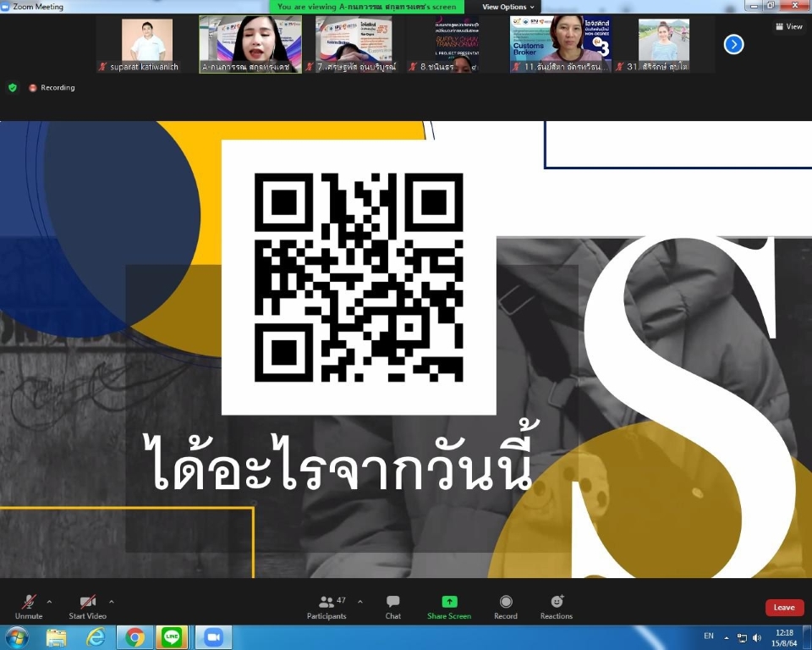Open File Explorer from the taskbar
Image resolution: width=812 pixels, height=650 pixels.
point(56,637)
